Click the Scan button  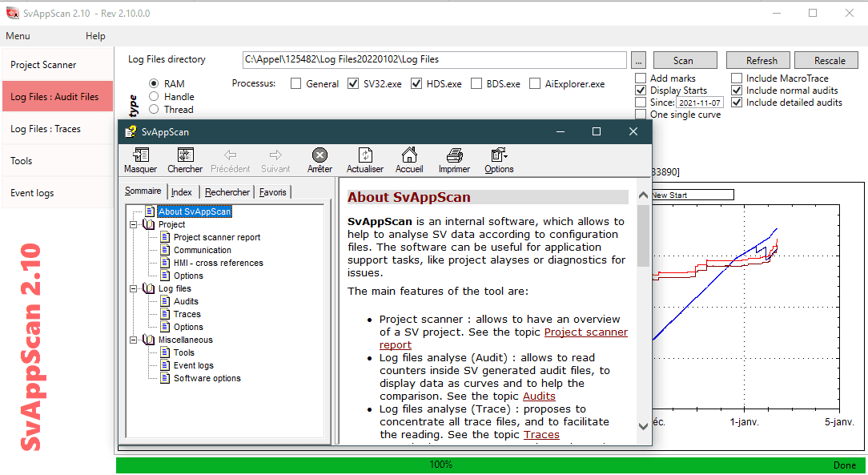tap(685, 60)
